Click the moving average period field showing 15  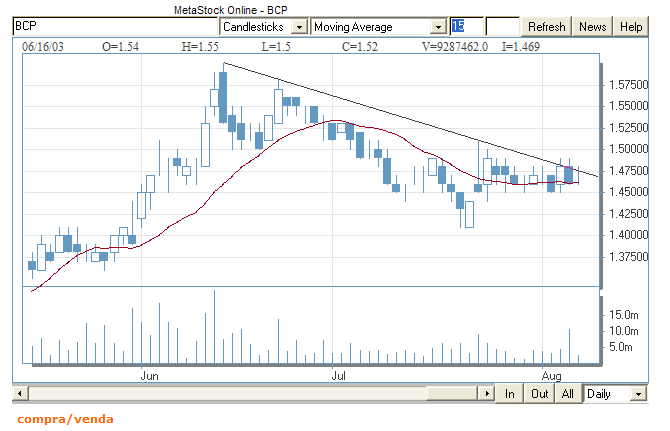466,26
